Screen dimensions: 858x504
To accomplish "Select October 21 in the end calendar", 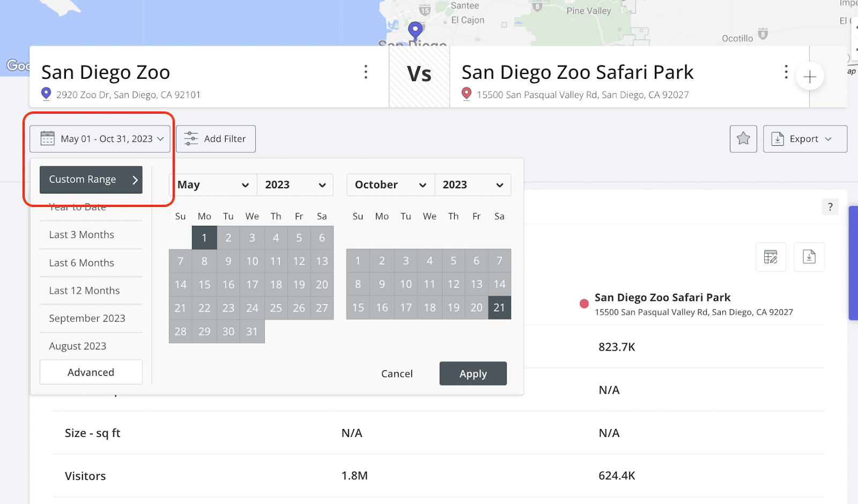I will pyautogui.click(x=499, y=308).
